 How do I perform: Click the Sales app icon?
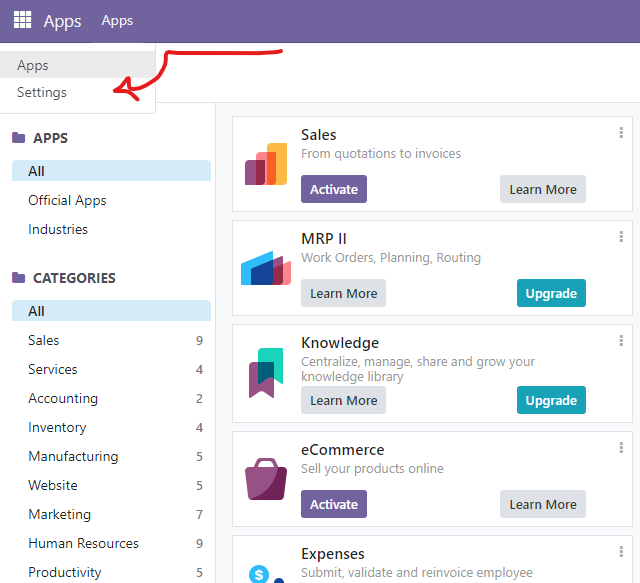pyautogui.click(x=266, y=164)
